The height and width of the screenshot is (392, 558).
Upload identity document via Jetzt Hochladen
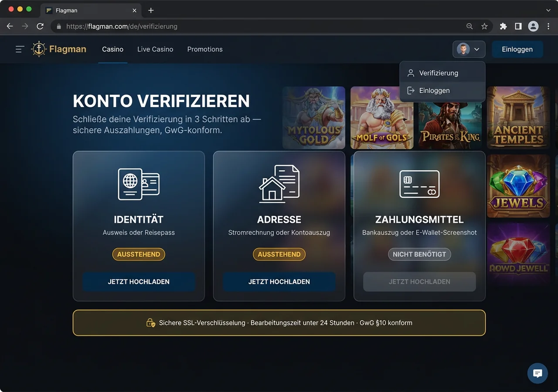pos(139,282)
